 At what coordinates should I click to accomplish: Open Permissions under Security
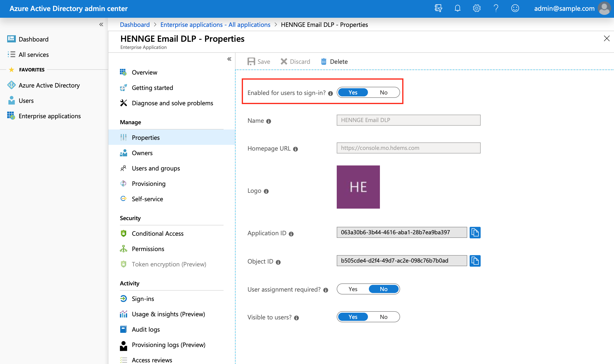tap(172, 249)
